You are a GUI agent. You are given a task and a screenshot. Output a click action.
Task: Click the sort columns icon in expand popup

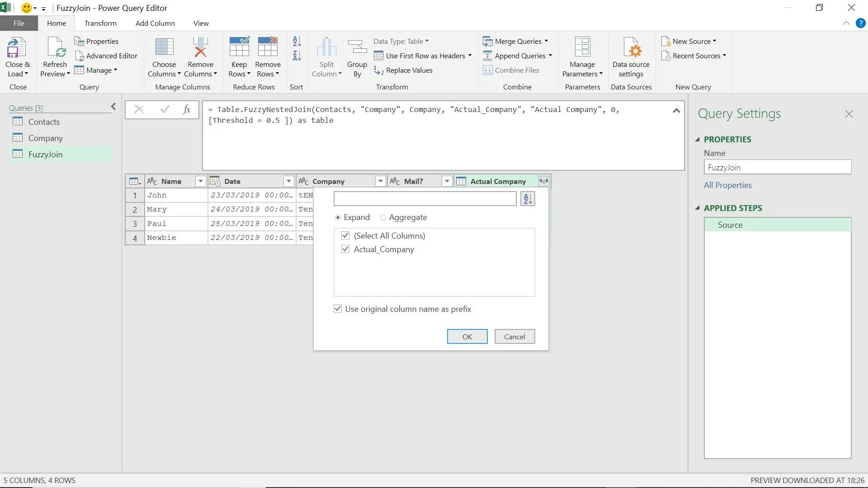point(528,199)
